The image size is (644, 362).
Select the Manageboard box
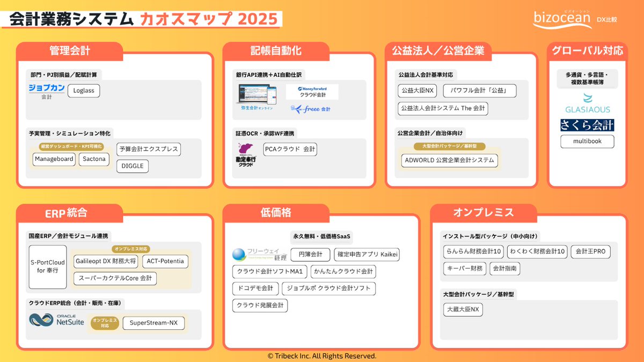tap(54, 159)
